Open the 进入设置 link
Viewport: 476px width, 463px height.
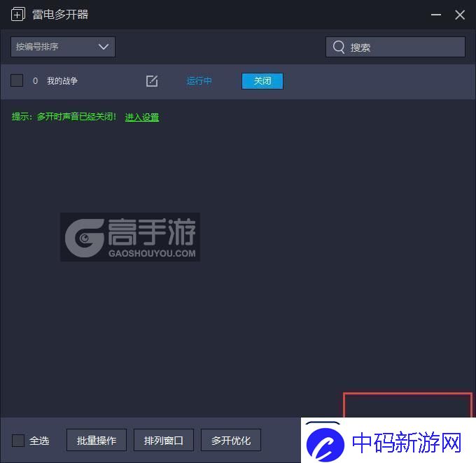[x=142, y=117]
